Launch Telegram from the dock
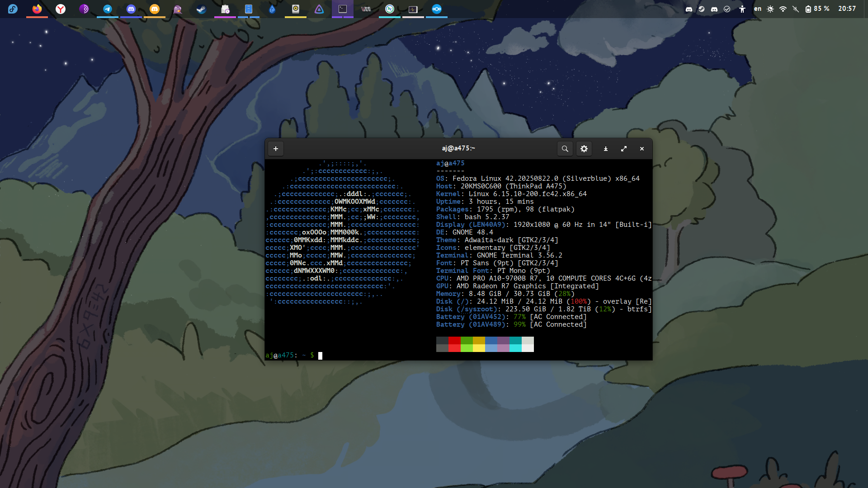 point(108,9)
